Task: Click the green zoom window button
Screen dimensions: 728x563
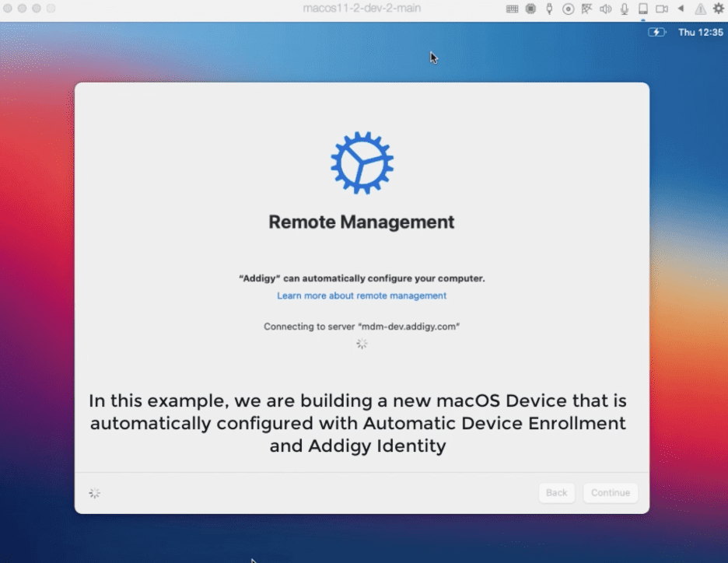Action: (37, 9)
